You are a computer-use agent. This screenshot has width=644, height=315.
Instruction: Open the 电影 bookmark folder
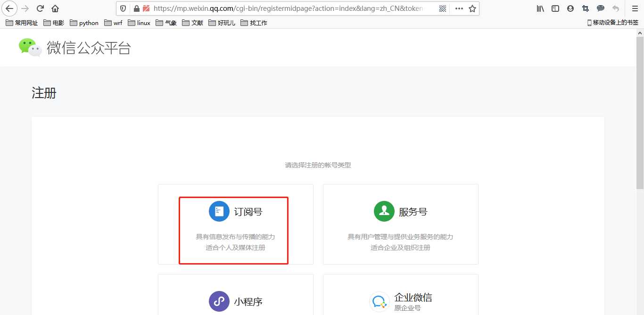pyautogui.click(x=53, y=23)
